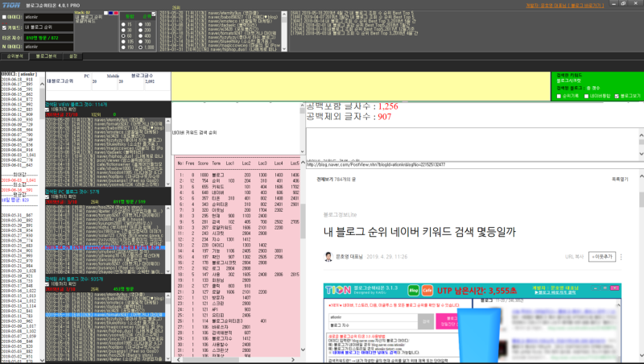Viewport: 644px width, 364px height.
Task: Click up arrow of top results list scrollbar
Action: pos(284,14)
